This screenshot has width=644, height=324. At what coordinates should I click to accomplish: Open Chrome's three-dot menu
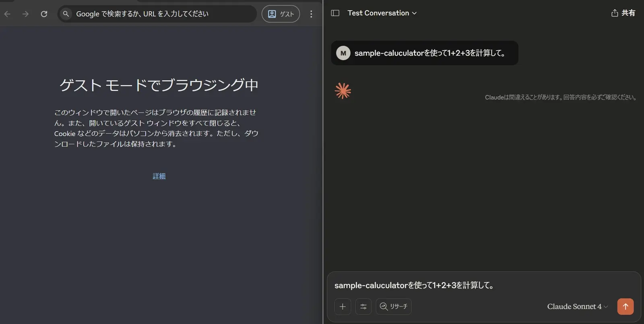tap(311, 14)
